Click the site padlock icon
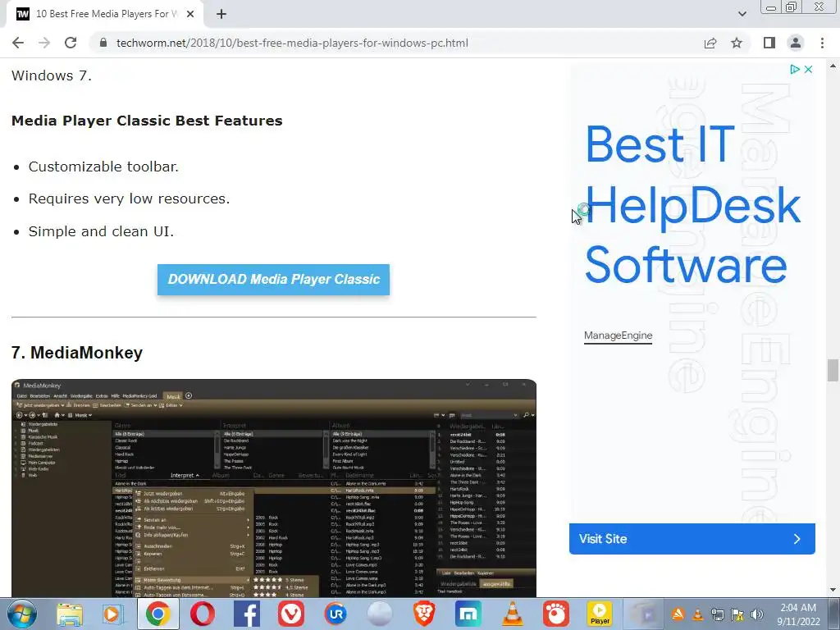 click(103, 43)
